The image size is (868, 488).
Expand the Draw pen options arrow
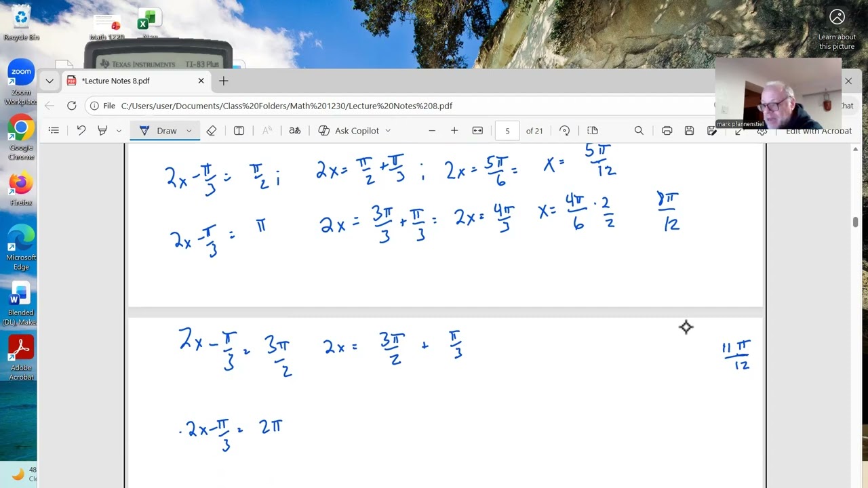coord(189,131)
